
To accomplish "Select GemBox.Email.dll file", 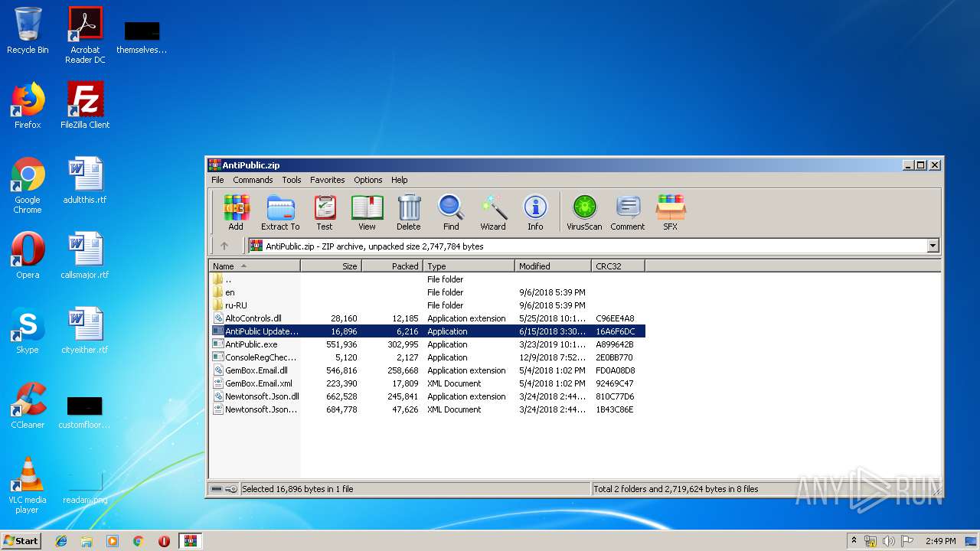I will 427,370.
